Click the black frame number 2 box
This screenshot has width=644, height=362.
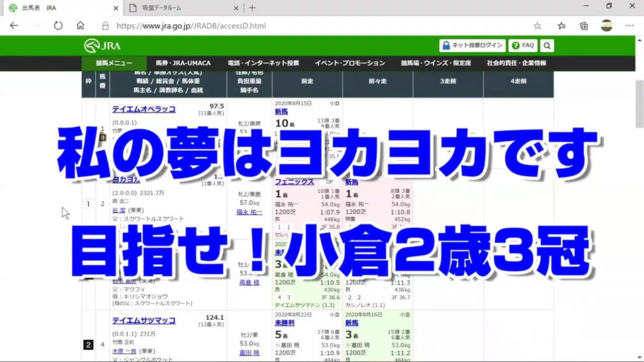point(89,345)
